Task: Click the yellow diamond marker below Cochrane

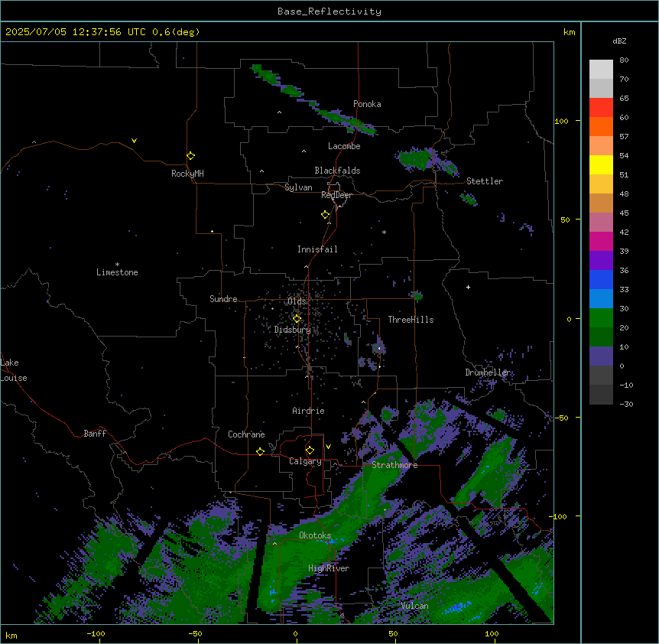Action: [260, 451]
